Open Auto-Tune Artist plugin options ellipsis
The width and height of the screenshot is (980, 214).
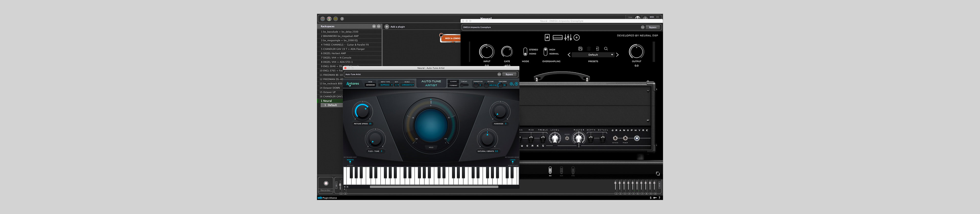click(x=499, y=74)
